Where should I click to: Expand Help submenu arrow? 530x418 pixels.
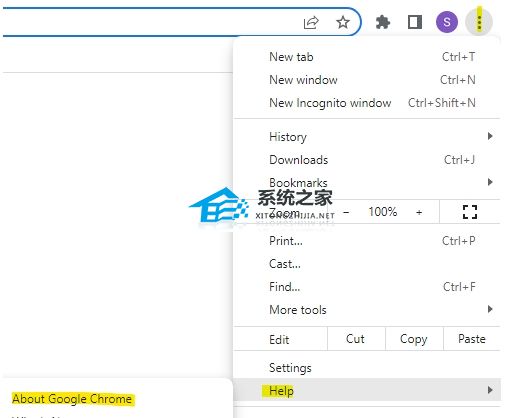coord(490,390)
